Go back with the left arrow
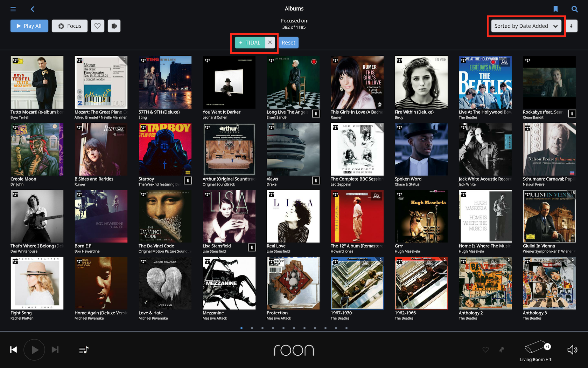Viewport: 588px width, 368px height. click(32, 9)
